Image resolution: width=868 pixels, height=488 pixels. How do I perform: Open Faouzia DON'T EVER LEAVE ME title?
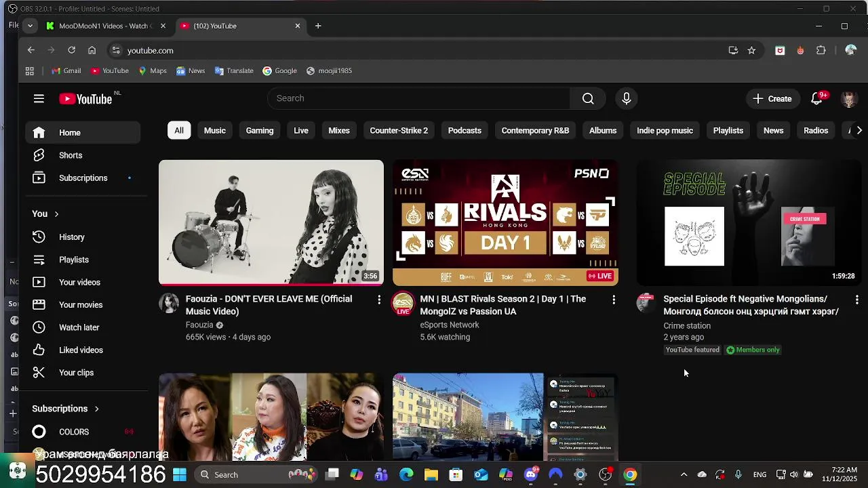pos(269,305)
